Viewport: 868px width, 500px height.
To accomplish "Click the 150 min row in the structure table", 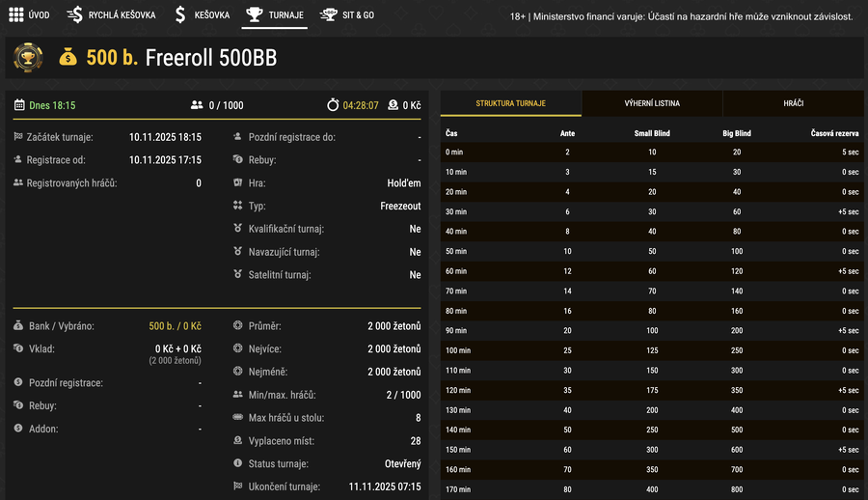I will pyautogui.click(x=652, y=450).
